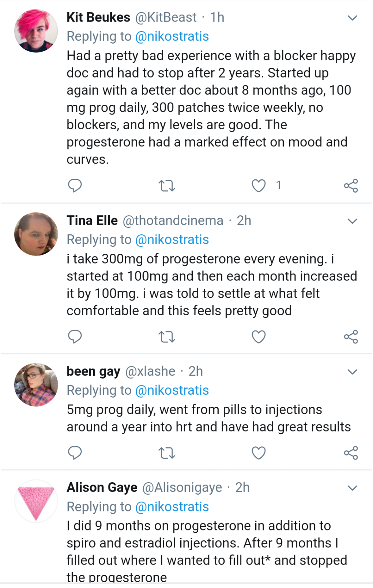The height and width of the screenshot is (588, 373).
Task: Like the tweet from @xlashe
Action: coord(259,453)
